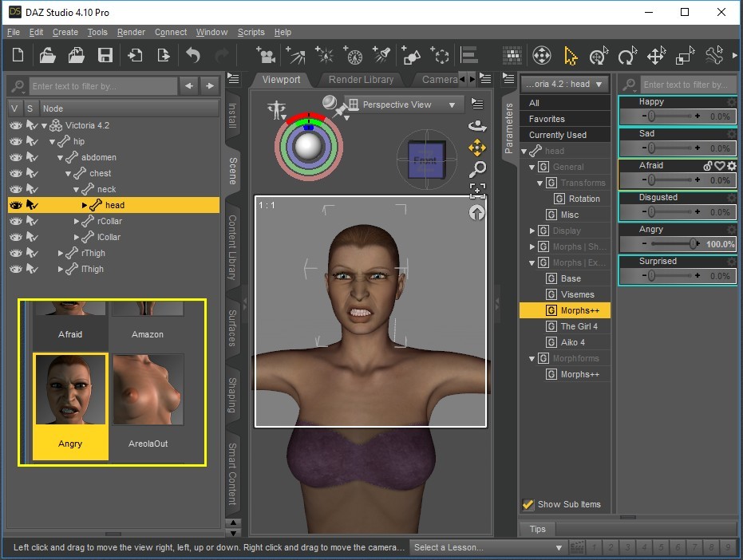
Task: Toggle visibility eye for hip node
Action: (x=16, y=142)
